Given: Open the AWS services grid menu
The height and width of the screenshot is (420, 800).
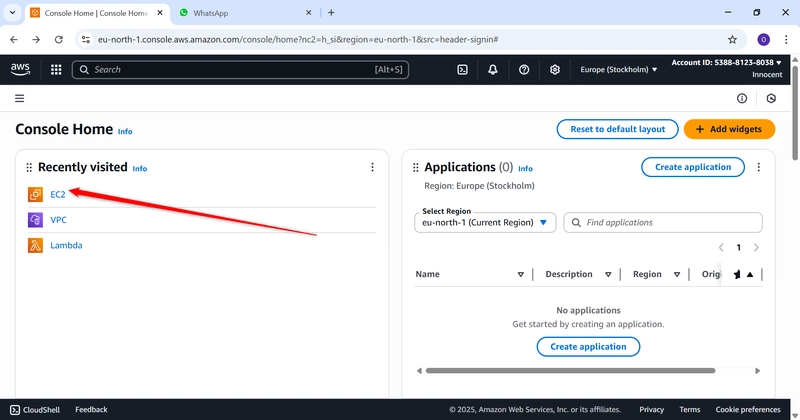Looking at the screenshot, I should (56, 69).
